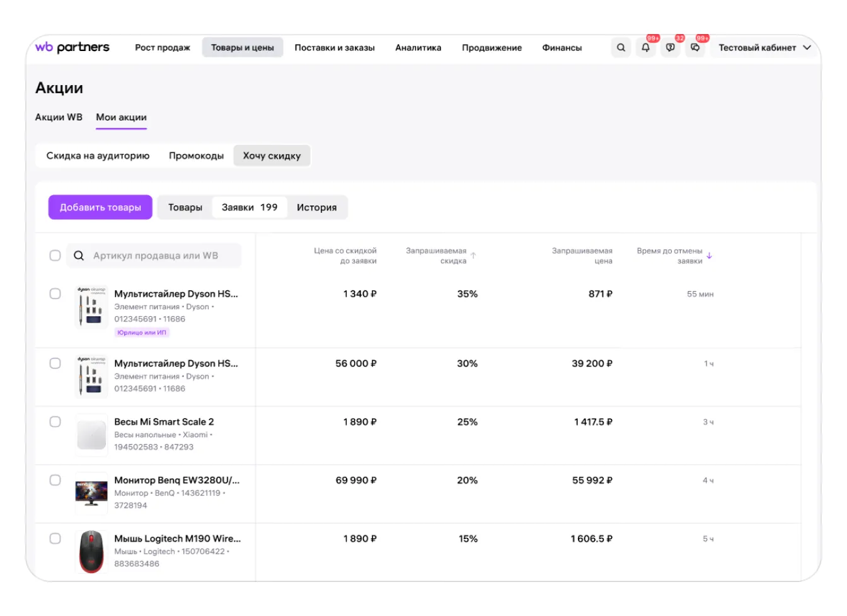The height and width of the screenshot is (616, 847).
Task: Check the select-all checkbox in the header
Action: click(x=55, y=256)
